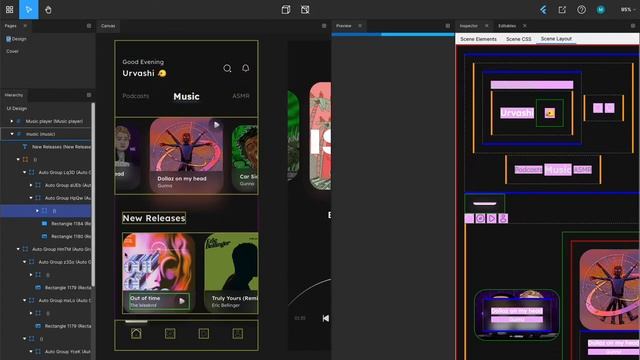640x360 pixels.
Task: Open the help question mark icon
Action: 581,9
